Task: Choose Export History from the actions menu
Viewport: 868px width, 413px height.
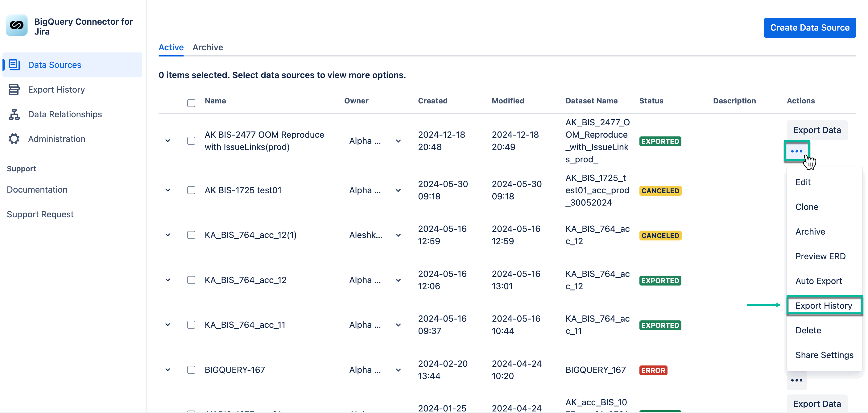Action: click(x=824, y=306)
